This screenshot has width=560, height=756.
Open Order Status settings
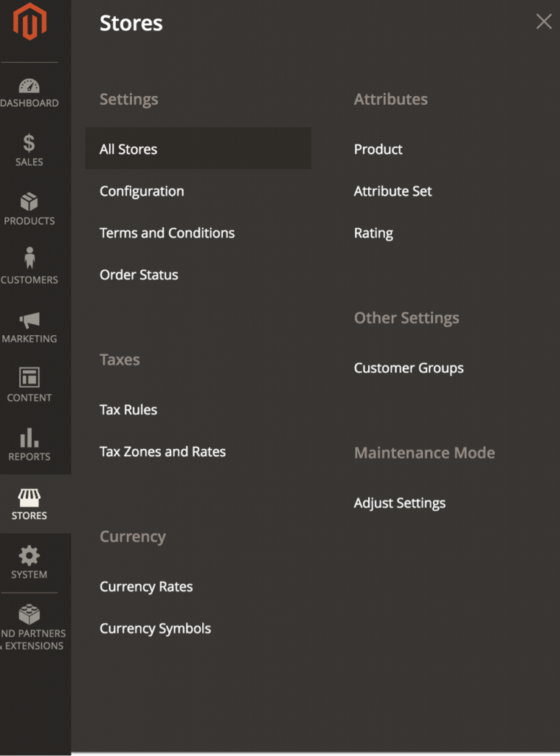pos(139,275)
